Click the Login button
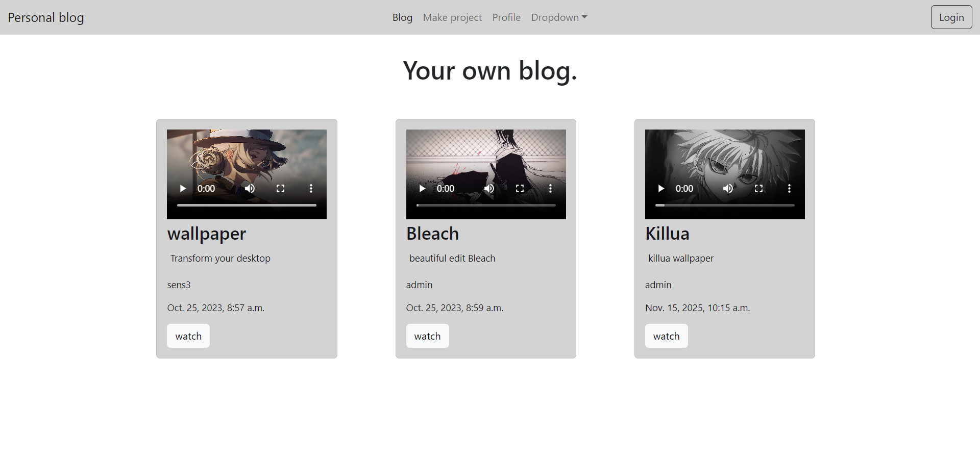980x462 pixels. (951, 17)
